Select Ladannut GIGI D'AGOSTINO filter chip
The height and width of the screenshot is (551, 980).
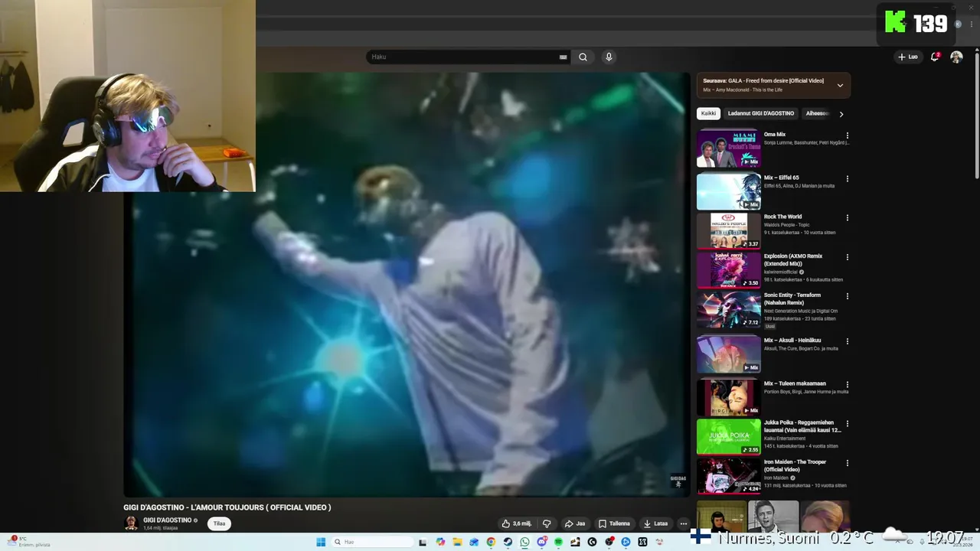pos(761,113)
